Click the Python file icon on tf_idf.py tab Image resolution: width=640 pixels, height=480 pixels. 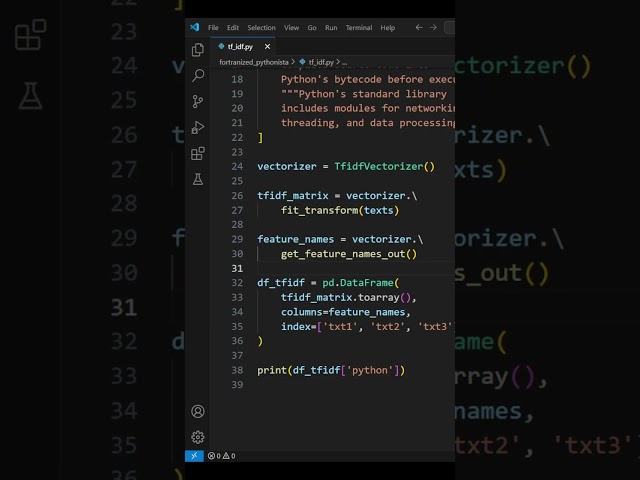tap(221, 46)
